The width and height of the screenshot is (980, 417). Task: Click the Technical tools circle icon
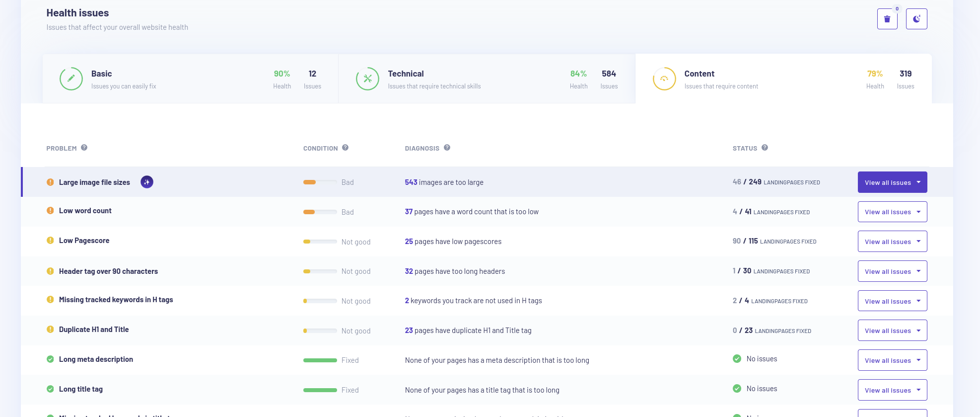(x=367, y=79)
